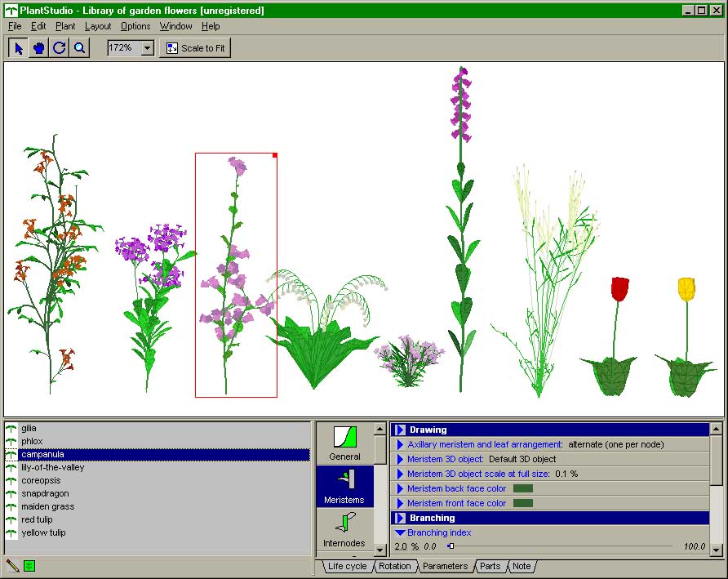This screenshot has width=728, height=579.
Task: Open the Internodes parameters section
Action: pyautogui.click(x=344, y=530)
